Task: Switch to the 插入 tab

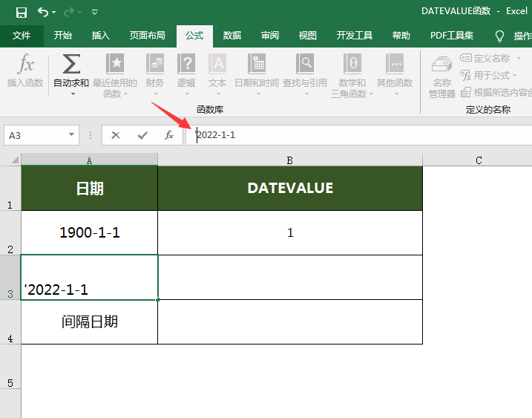Action: click(101, 36)
